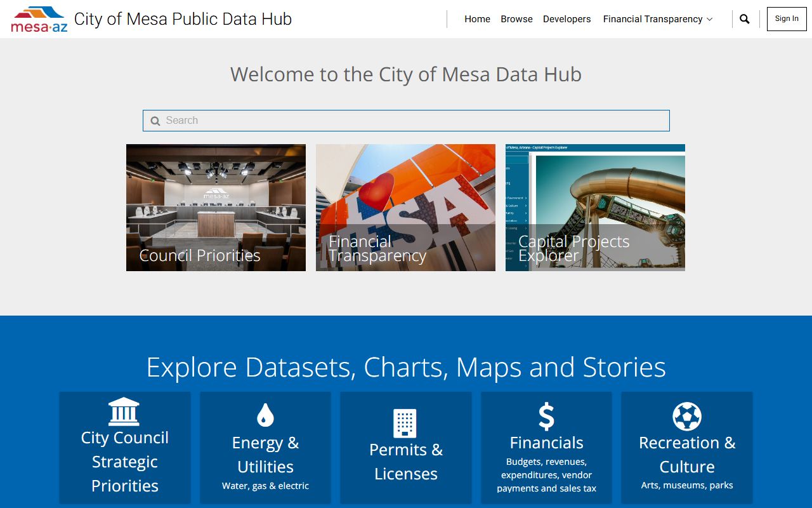The width and height of the screenshot is (812, 508).
Task: Open the Developers menu item
Action: [x=566, y=19]
